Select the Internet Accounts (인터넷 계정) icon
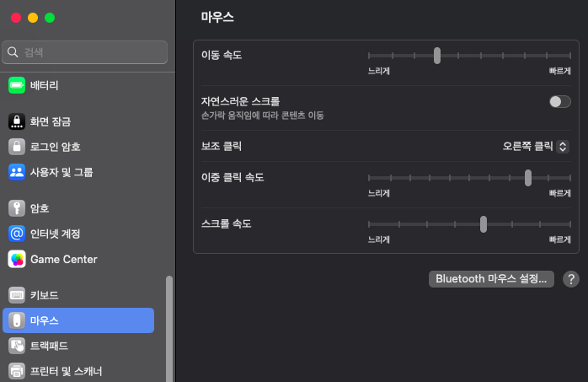Image resolution: width=588 pixels, height=382 pixels. [17, 234]
